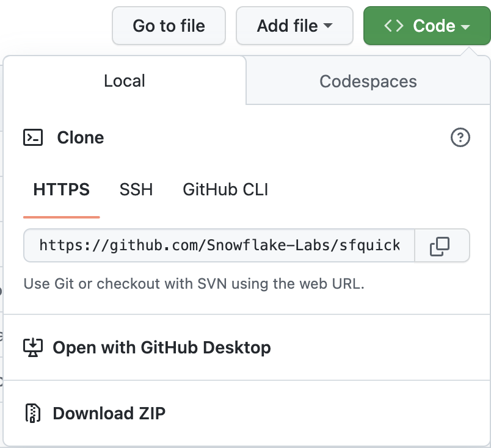Select Download ZIP
Image resolution: width=491 pixels, height=448 pixels.
(109, 413)
